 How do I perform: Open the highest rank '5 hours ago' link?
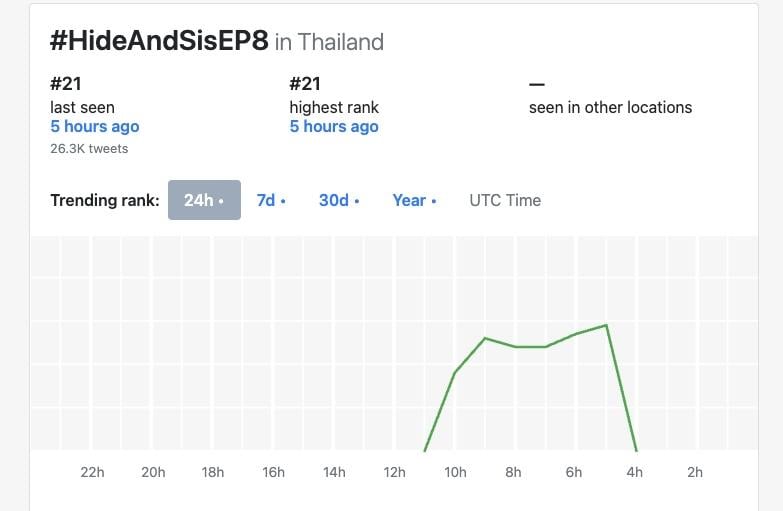click(334, 126)
